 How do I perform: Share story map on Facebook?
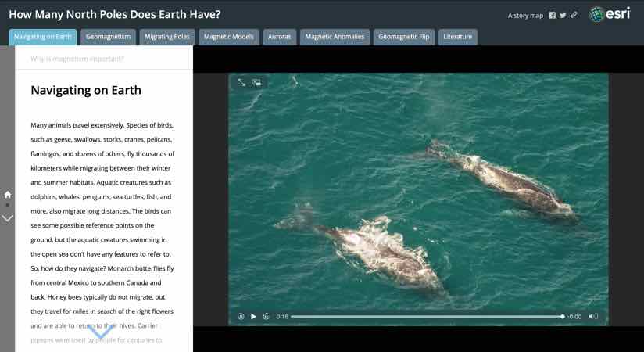pos(552,15)
